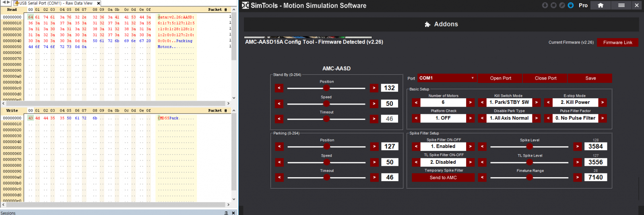Viewport: 644px width, 215px height.
Task: Open the COM1 port dropdown
Action: tap(447, 78)
